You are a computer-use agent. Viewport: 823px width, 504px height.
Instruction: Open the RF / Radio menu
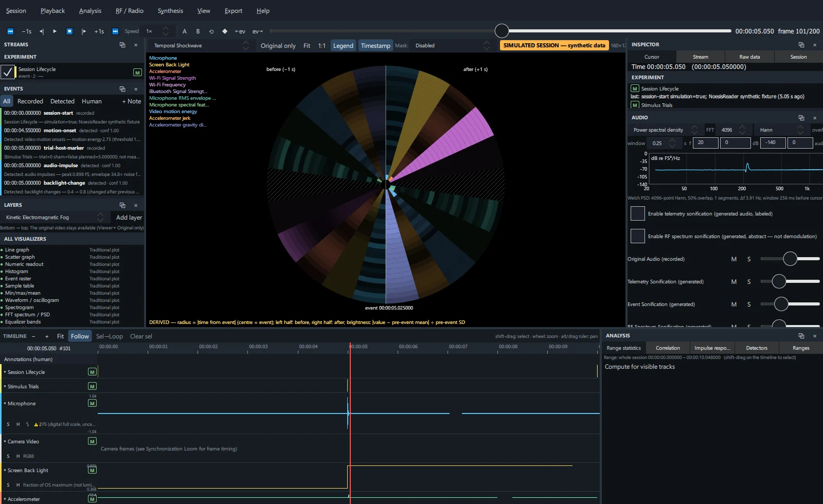pyautogui.click(x=130, y=11)
